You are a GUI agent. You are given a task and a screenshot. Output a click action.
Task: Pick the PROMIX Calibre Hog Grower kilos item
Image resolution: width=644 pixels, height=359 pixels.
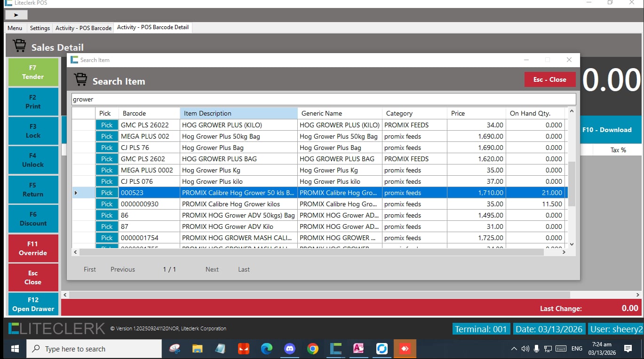pos(107,204)
